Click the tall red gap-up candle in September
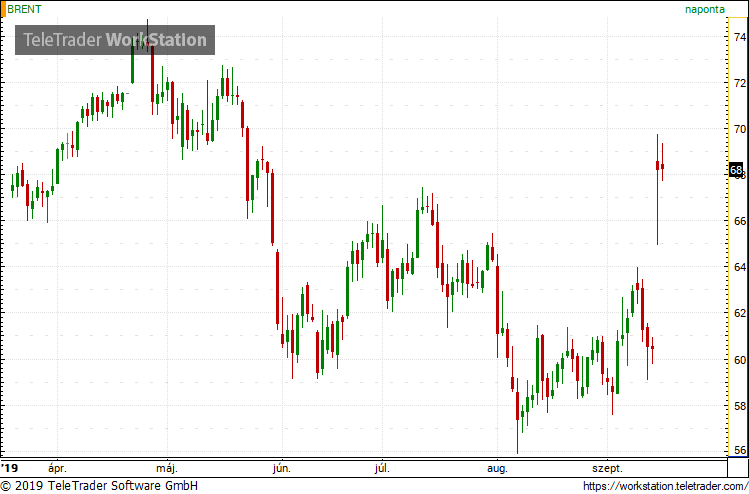The image size is (749, 494). tap(657, 189)
